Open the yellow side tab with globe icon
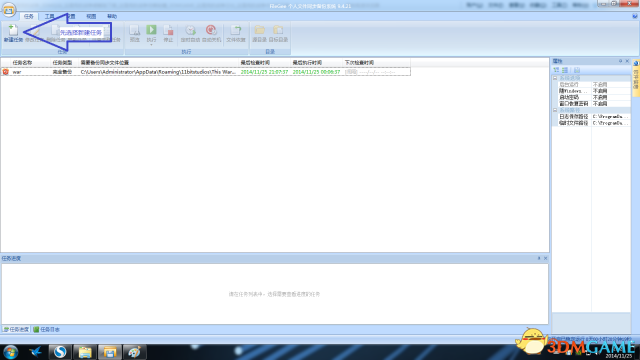Screen dimensions: 640x360 [636, 78]
